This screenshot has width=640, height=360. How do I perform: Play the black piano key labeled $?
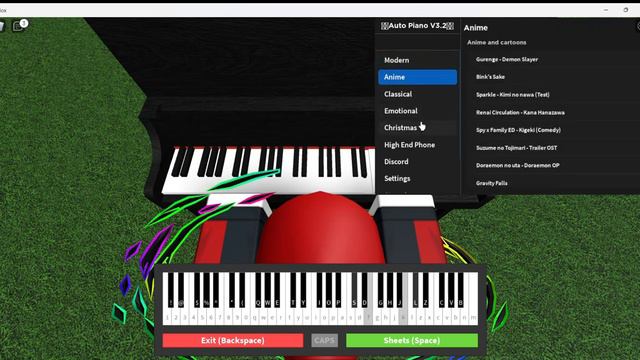coord(197,290)
